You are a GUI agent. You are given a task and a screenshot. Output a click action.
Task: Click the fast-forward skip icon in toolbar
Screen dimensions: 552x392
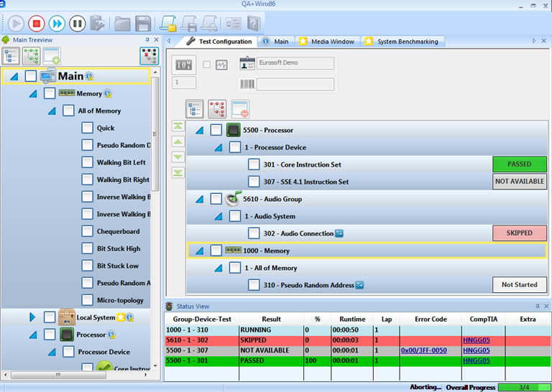[x=57, y=23]
